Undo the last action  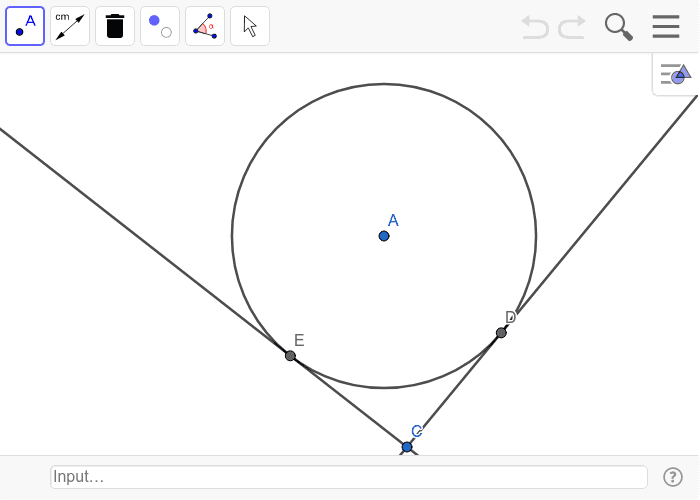tap(535, 27)
